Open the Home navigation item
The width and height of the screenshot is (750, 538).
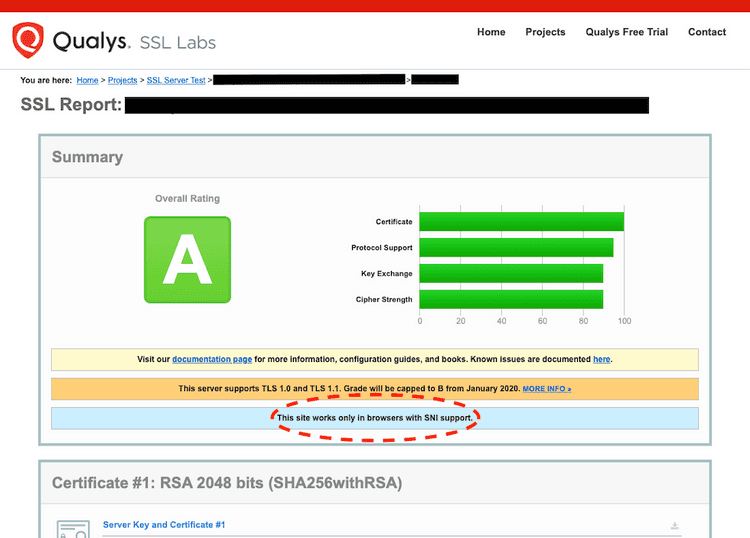coord(491,32)
